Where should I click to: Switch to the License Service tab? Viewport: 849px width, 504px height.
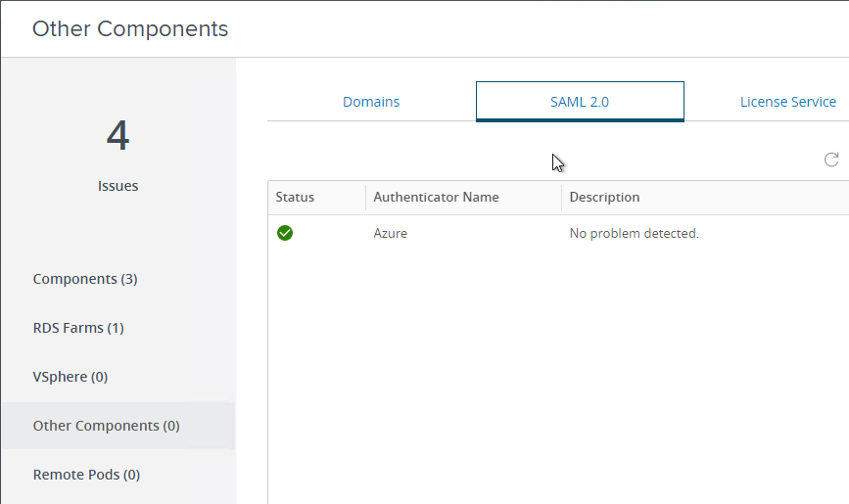788,102
